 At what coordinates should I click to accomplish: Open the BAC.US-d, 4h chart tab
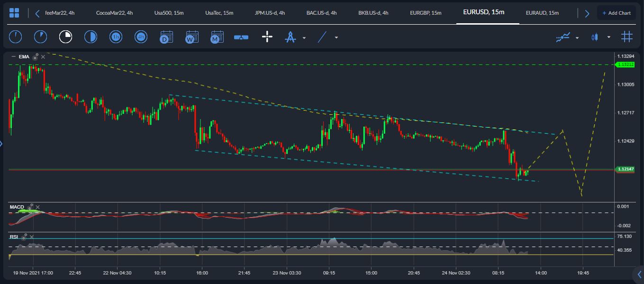[321, 13]
